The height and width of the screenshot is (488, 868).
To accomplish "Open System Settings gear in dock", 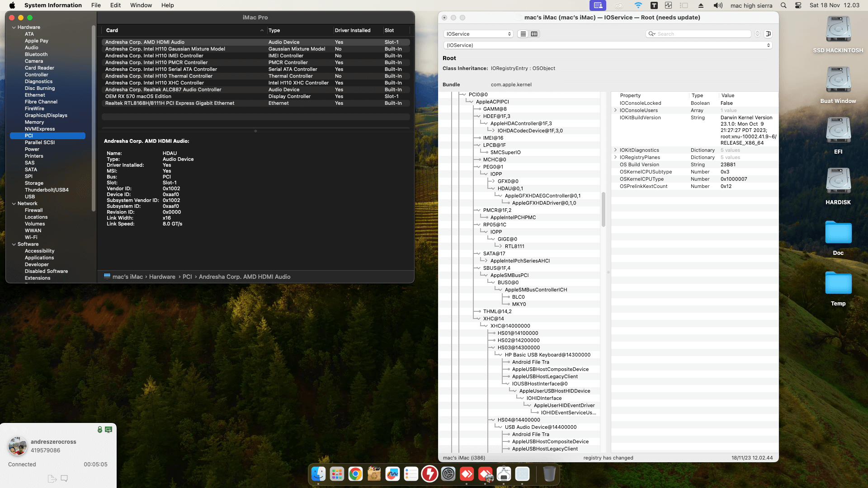I will click(x=448, y=474).
